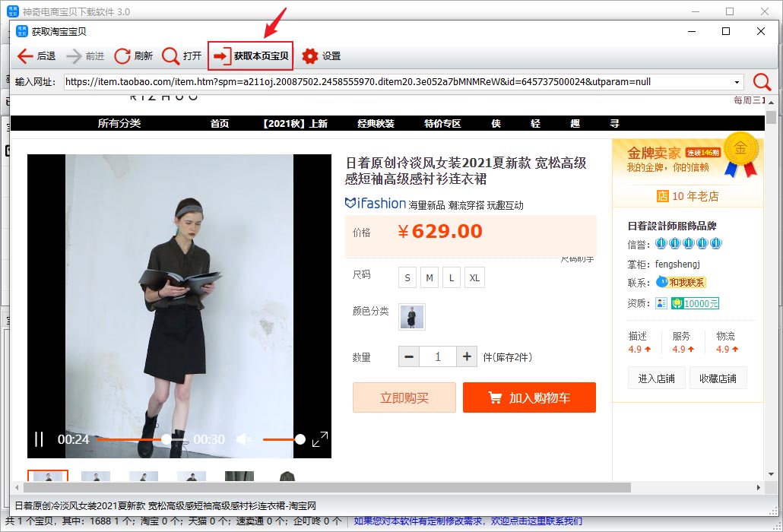The width and height of the screenshot is (783, 532).
Task: Open 设置 gear settings
Action: click(x=321, y=56)
